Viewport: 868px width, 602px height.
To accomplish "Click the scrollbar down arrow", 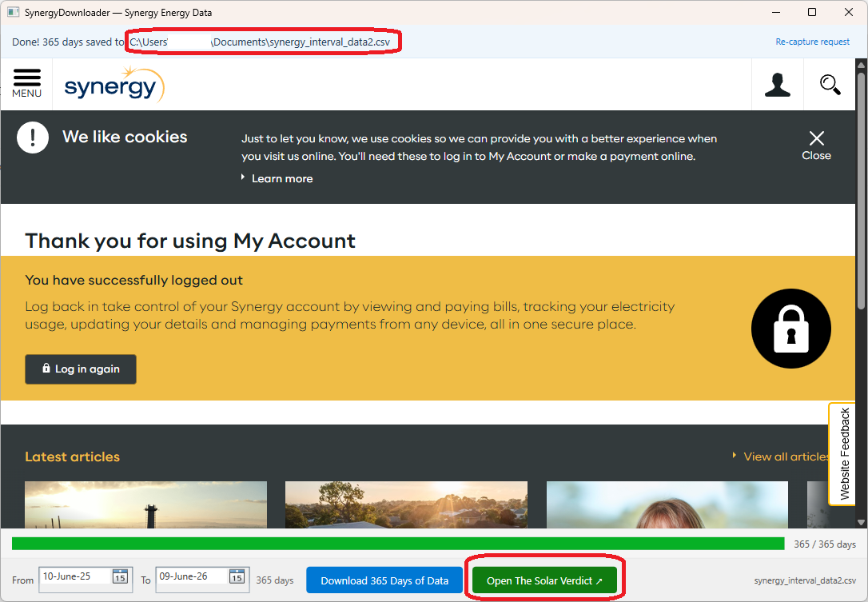I will [861, 522].
